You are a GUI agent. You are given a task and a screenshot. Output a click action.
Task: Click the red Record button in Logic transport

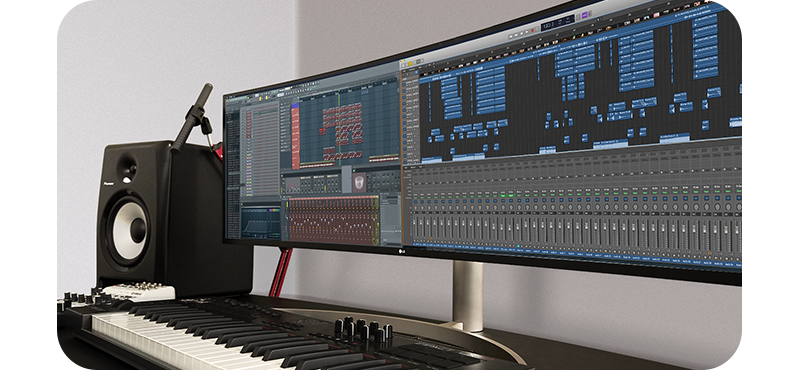point(532,30)
